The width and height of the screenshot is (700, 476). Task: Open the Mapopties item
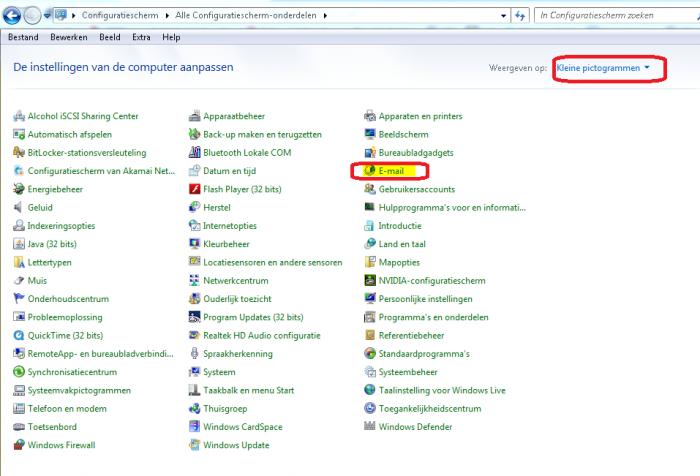(x=392, y=263)
